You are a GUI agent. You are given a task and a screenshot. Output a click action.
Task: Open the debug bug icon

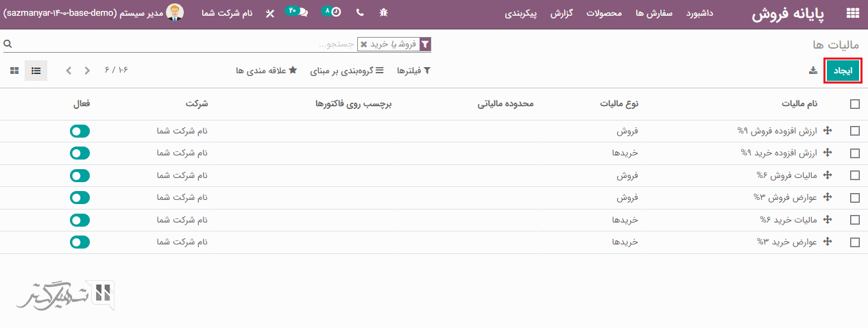(383, 13)
